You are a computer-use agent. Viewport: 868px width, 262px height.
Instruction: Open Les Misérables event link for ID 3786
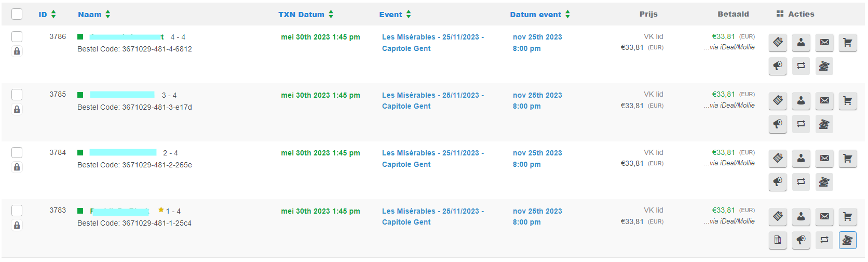pyautogui.click(x=433, y=43)
